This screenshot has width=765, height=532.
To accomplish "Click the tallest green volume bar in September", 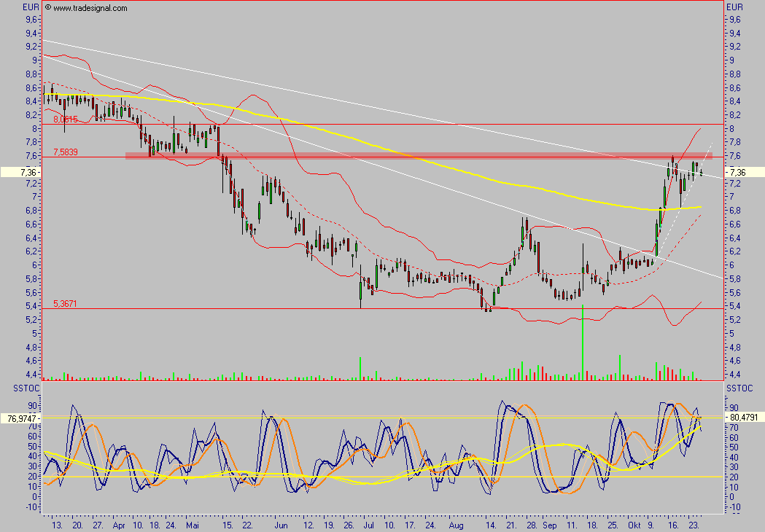I will coord(583,343).
